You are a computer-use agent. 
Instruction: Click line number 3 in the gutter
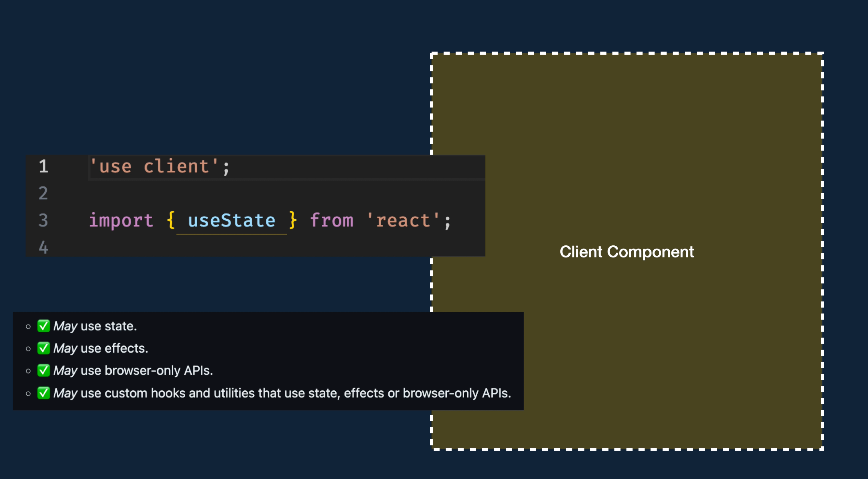43,220
